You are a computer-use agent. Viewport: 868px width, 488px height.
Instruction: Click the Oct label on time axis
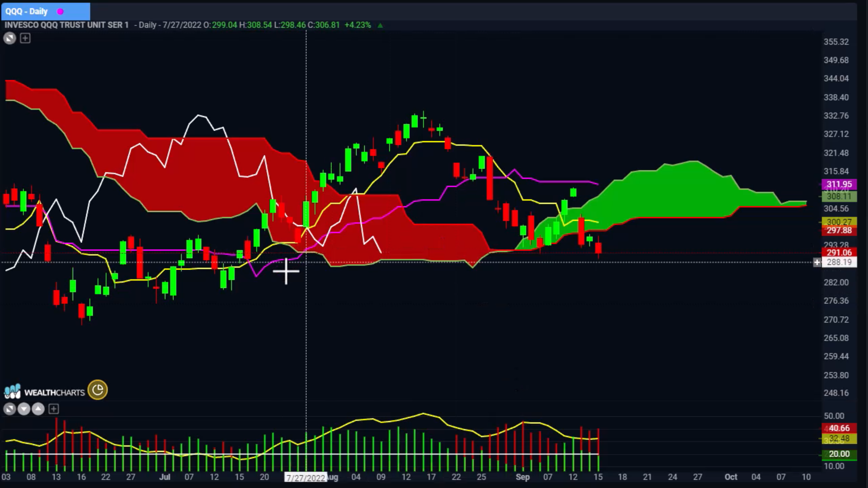731,477
